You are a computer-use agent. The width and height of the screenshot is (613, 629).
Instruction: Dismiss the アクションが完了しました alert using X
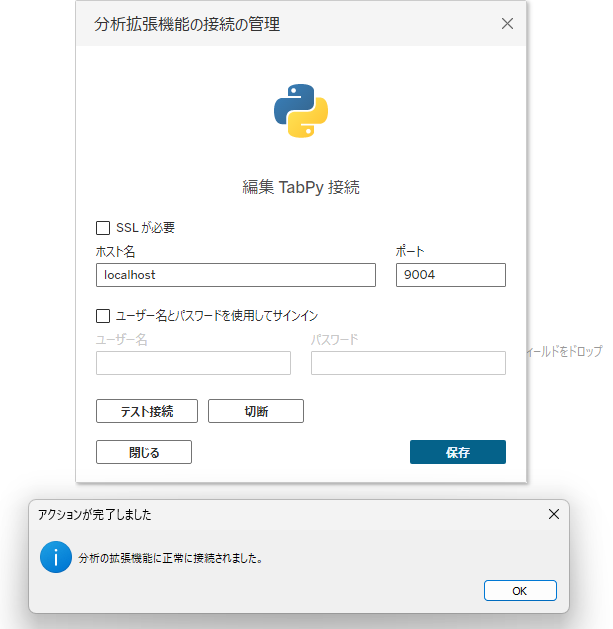(x=554, y=514)
